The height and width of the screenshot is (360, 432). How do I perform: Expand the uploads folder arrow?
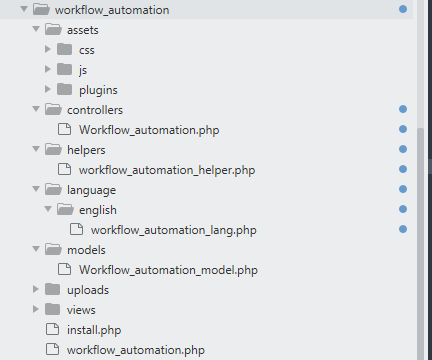pos(36,289)
